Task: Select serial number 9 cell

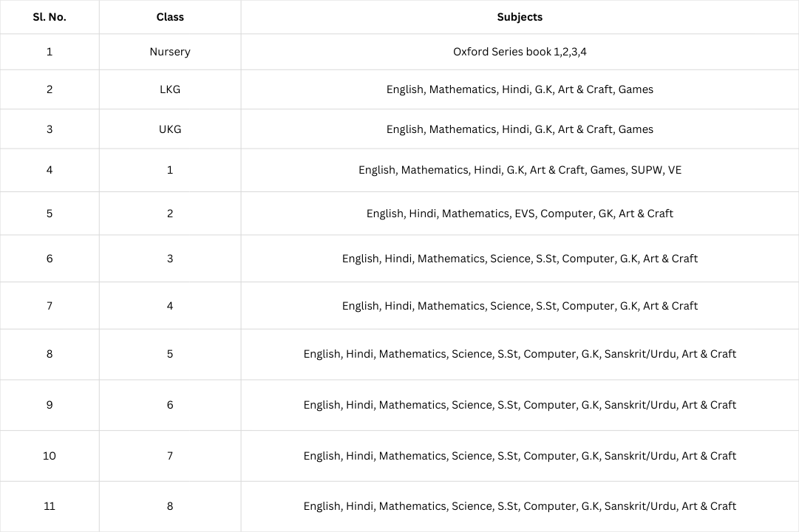Action: tap(50, 405)
